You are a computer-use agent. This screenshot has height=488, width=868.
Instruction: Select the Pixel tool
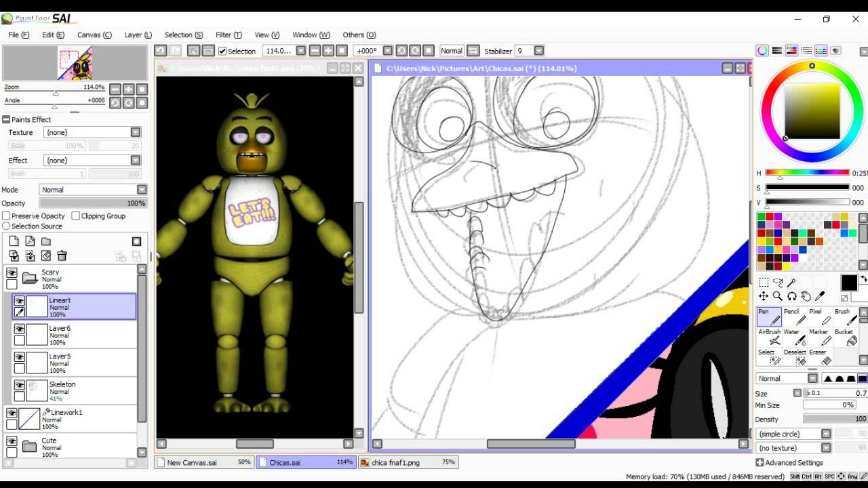point(821,317)
